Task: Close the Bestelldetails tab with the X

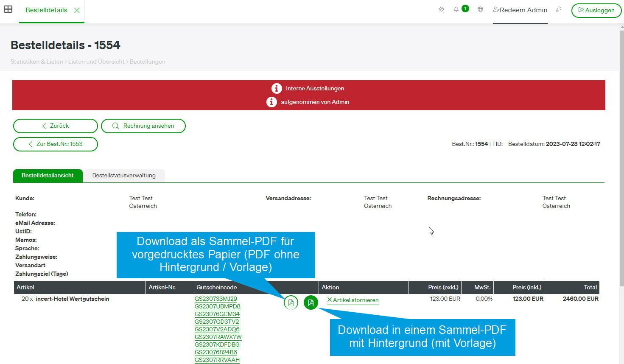Action: (x=77, y=10)
